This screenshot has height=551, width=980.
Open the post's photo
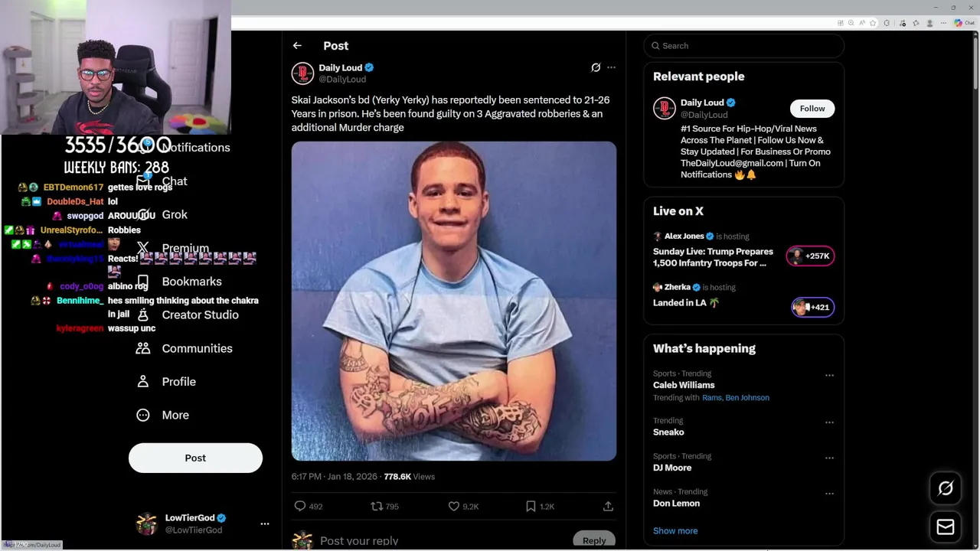click(453, 301)
